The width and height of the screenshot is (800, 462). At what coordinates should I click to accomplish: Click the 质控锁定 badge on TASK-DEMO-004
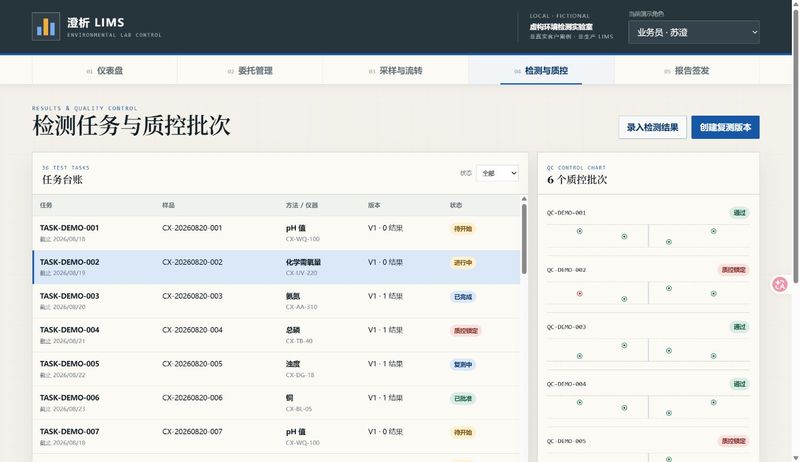[466, 331]
